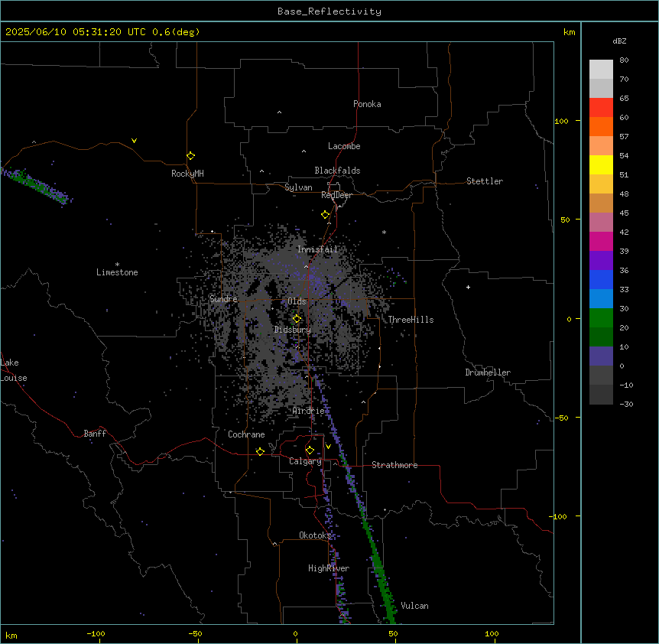Select the purple 36-39 dBZ legend swatch
Screen dimensions: 659x644
coord(601,261)
